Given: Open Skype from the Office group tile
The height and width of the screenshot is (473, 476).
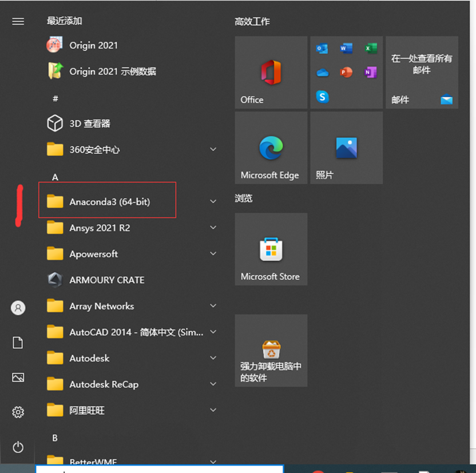Looking at the screenshot, I should pos(322,97).
